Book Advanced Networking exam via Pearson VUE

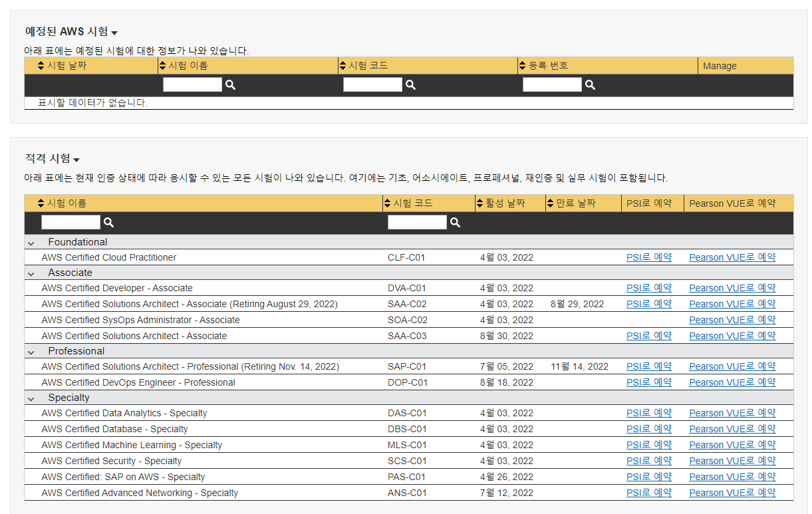point(732,493)
